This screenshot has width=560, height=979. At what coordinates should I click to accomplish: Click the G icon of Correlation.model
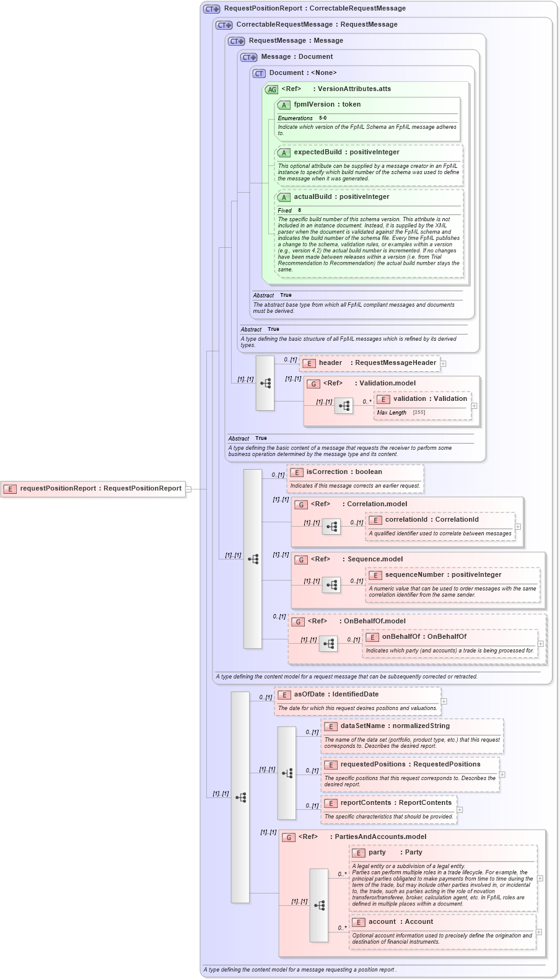click(301, 505)
